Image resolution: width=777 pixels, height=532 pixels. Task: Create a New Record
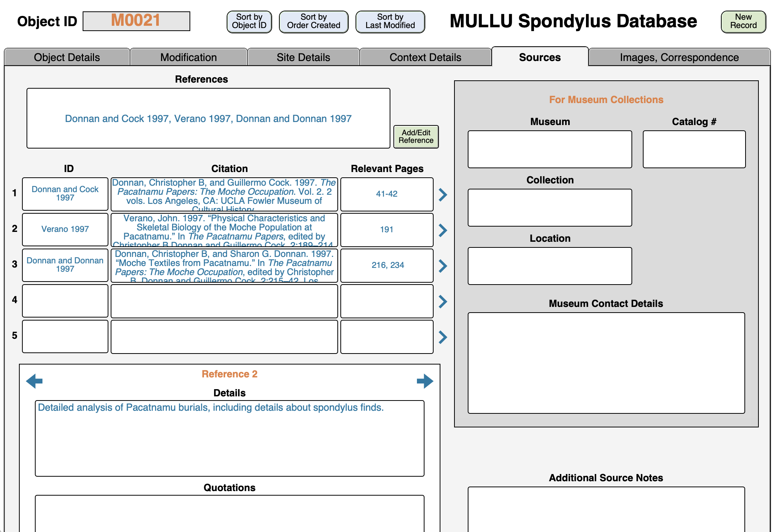coord(743,22)
